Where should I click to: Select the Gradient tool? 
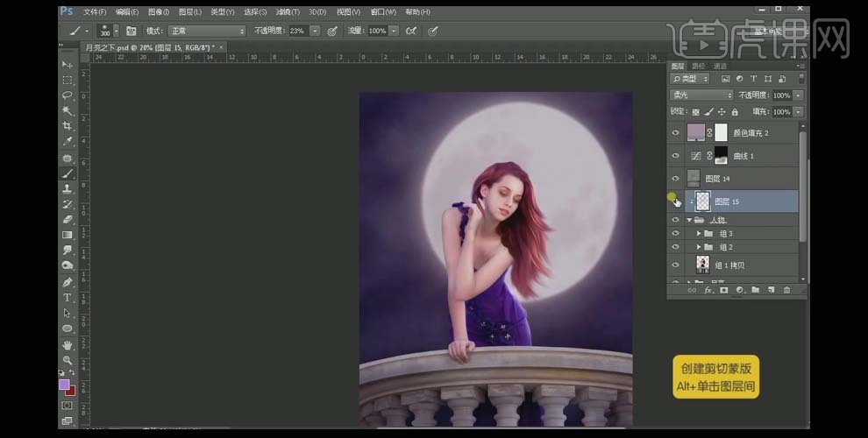[68, 235]
